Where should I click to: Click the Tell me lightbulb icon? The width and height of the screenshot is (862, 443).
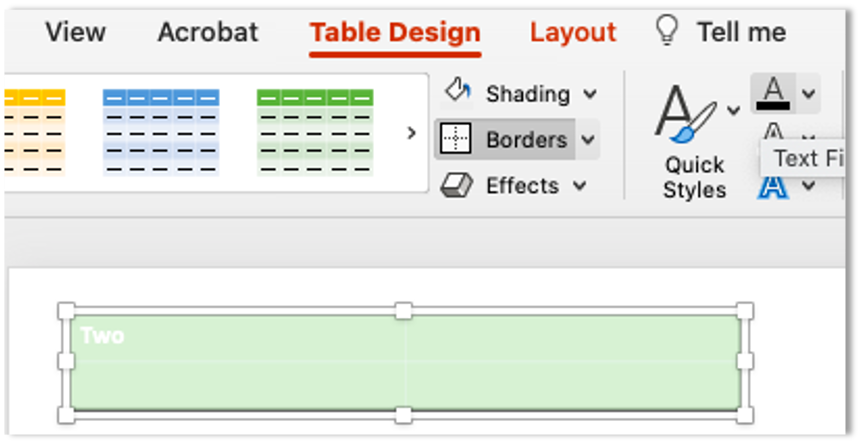pyautogui.click(x=666, y=31)
